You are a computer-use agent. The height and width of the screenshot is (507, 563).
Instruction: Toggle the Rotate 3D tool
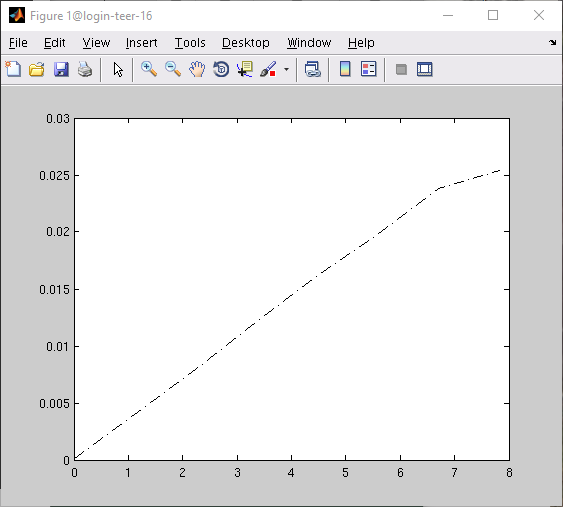(x=221, y=69)
